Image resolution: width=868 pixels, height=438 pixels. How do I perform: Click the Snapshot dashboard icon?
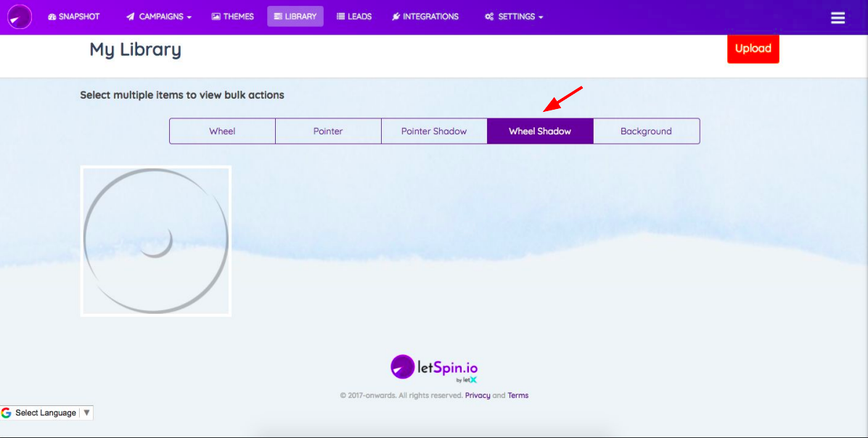[x=52, y=17]
